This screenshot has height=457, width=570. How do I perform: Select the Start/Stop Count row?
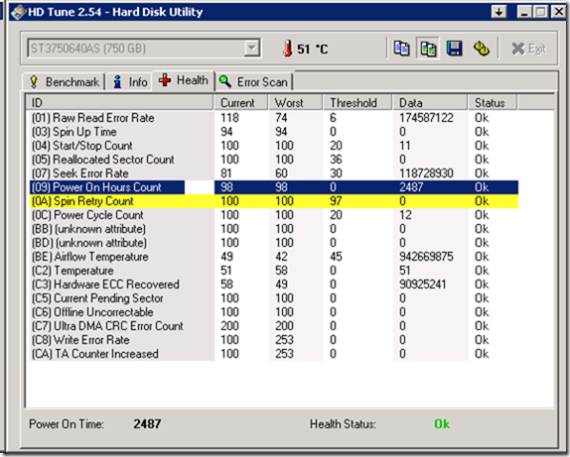pos(274,145)
